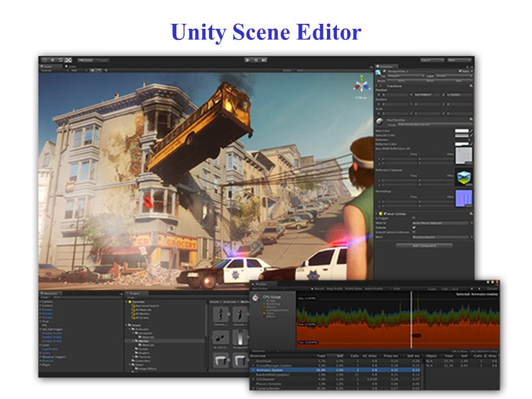Open the Layers dropdown
532x399 pixels.
[x=432, y=60]
